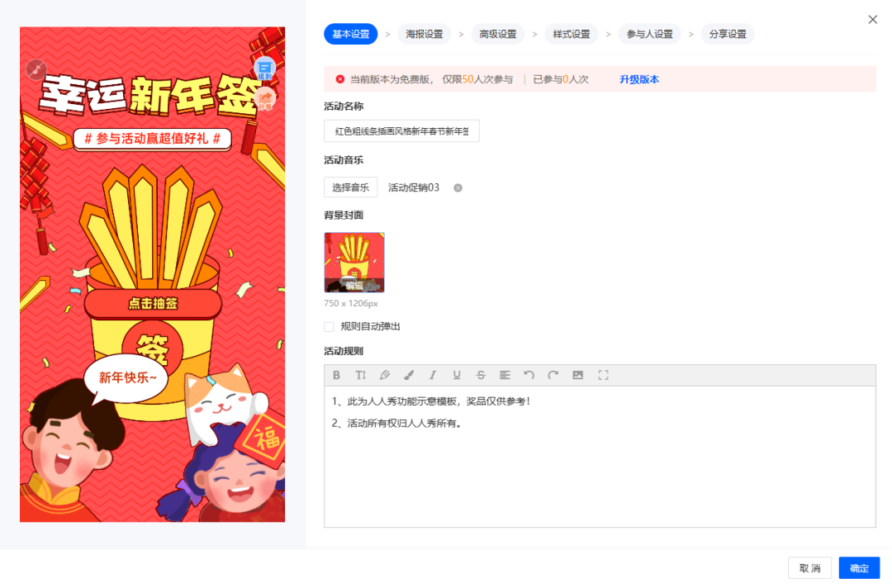
Task: Click the rule line starting with 1、此为人人秀
Action: pyautogui.click(x=432, y=401)
